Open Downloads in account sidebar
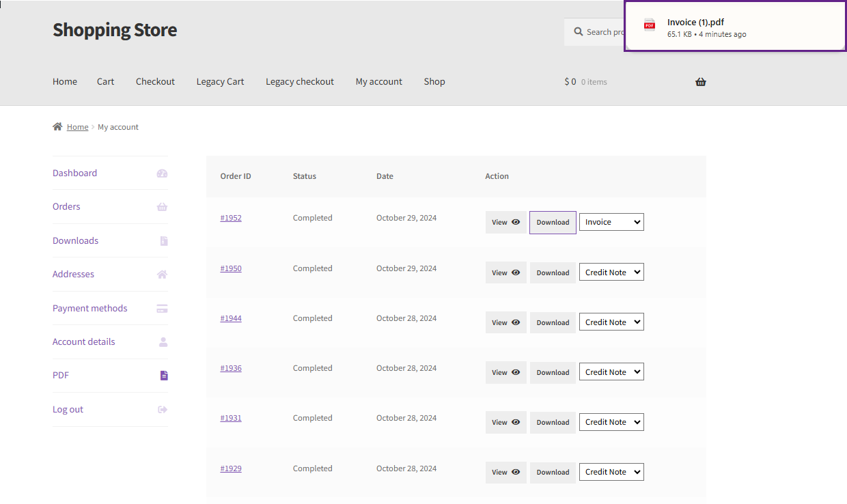 coord(75,240)
